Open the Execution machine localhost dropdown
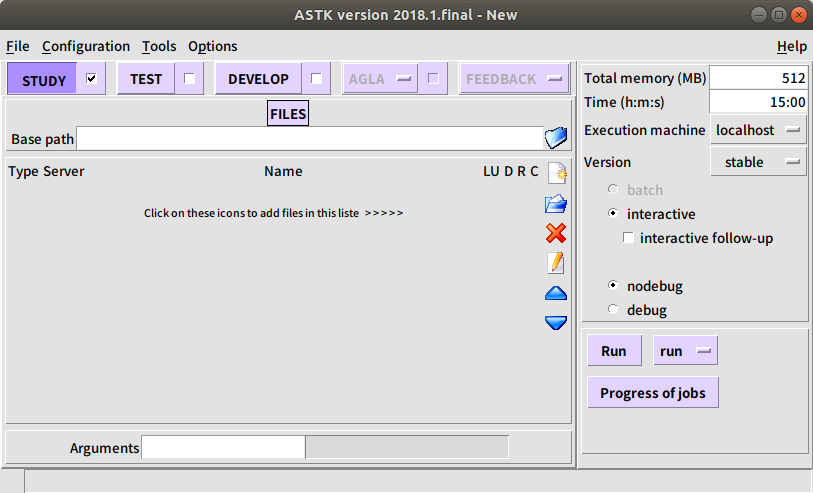Viewport: 813px width, 493px height. tap(758, 130)
